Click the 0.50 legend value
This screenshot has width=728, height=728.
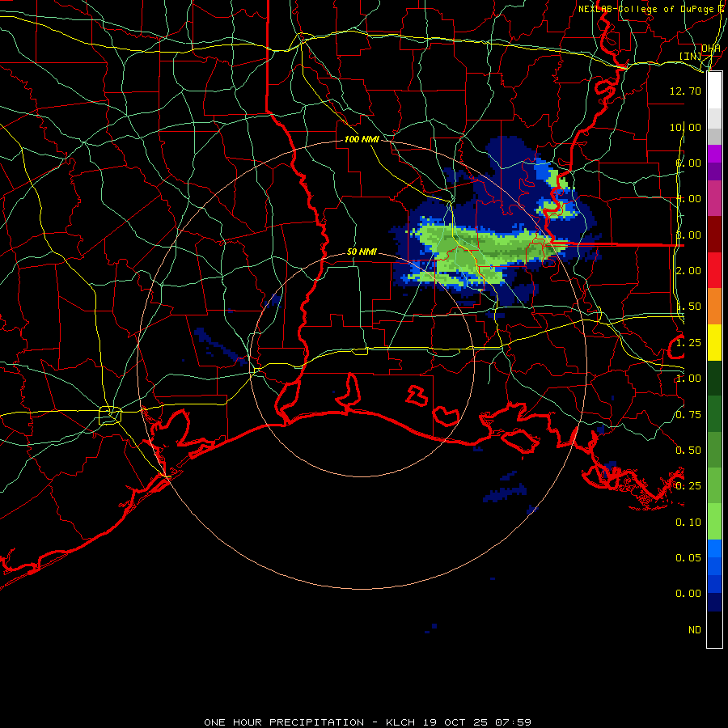coord(688,451)
